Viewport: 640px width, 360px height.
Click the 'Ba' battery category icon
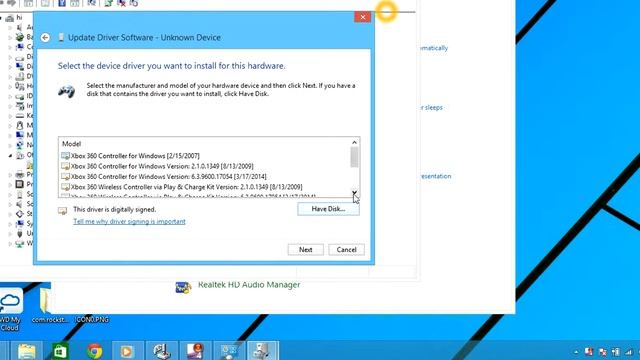point(20,37)
